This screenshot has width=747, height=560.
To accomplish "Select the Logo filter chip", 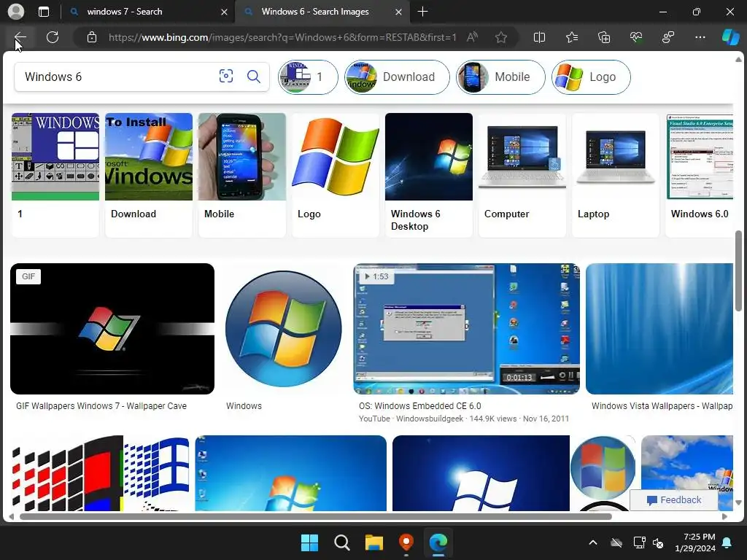I will point(591,77).
